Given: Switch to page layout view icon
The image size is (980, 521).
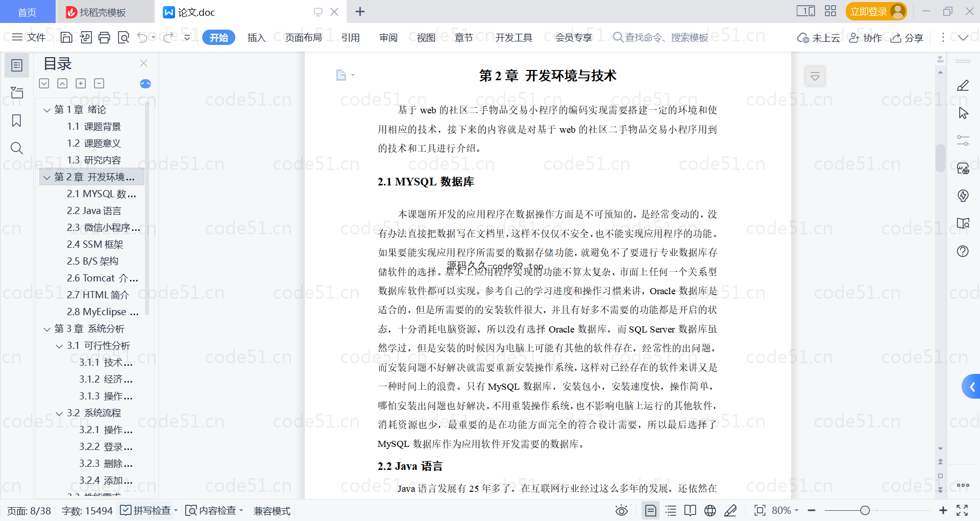Looking at the screenshot, I should [x=651, y=510].
